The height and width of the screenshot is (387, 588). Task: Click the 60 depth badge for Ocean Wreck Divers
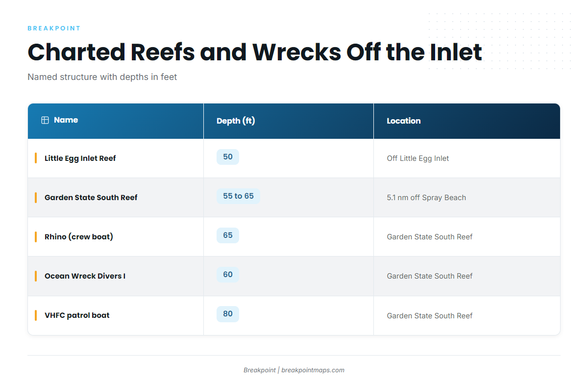pos(228,275)
